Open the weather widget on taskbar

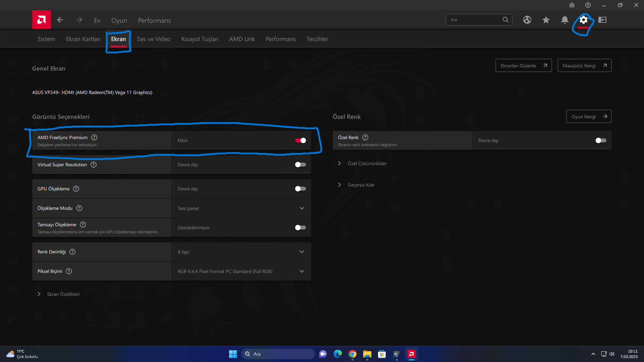coord(22,354)
